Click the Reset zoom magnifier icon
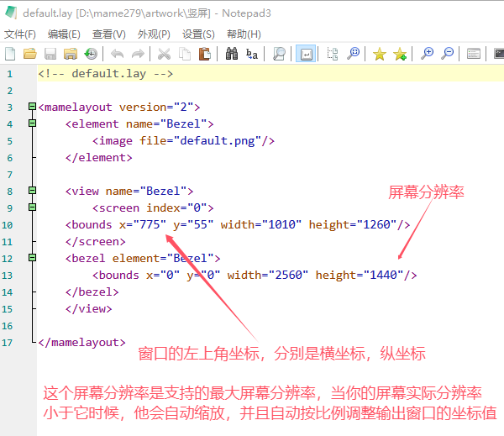The height and width of the screenshot is (436, 504). pyautogui.click(x=354, y=54)
